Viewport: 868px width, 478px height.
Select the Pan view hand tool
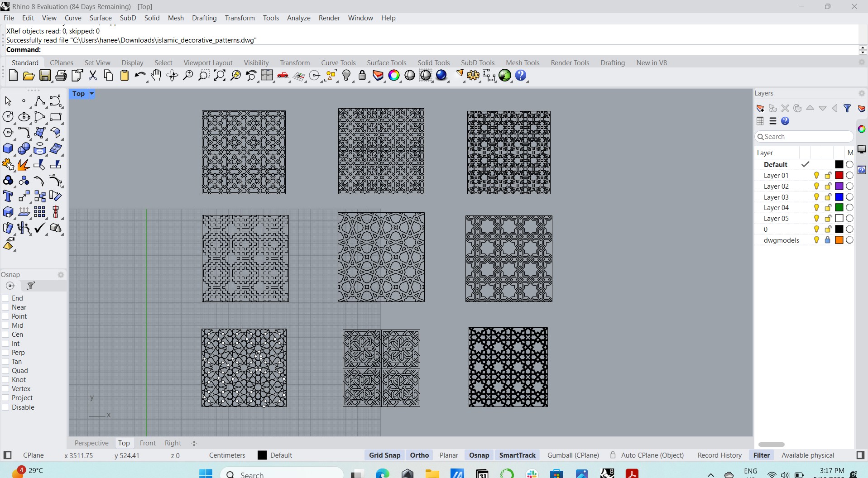click(x=156, y=76)
